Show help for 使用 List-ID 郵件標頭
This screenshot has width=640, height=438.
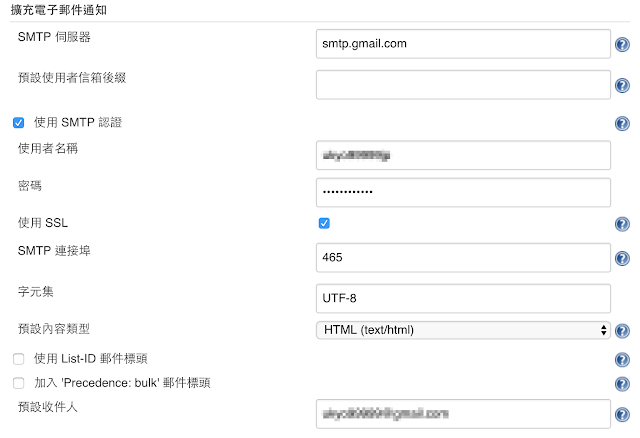(x=622, y=360)
